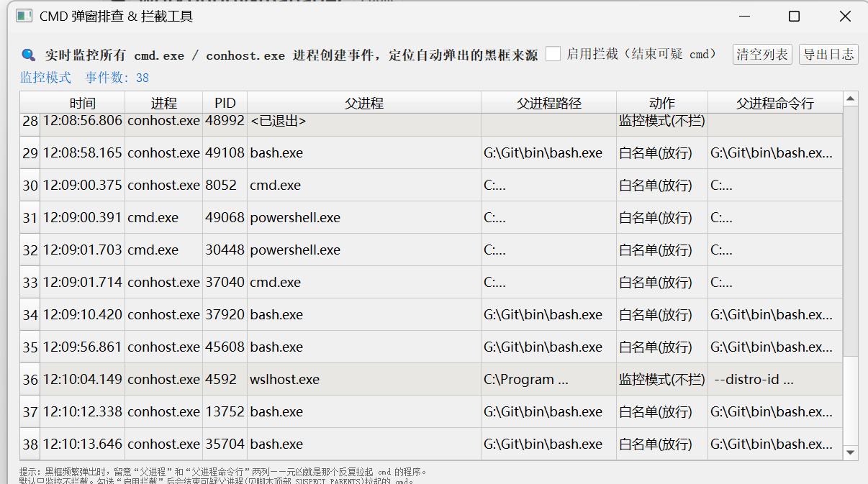Click time cell 12:09:10.420
The height and width of the screenshot is (484, 868).
(83, 314)
